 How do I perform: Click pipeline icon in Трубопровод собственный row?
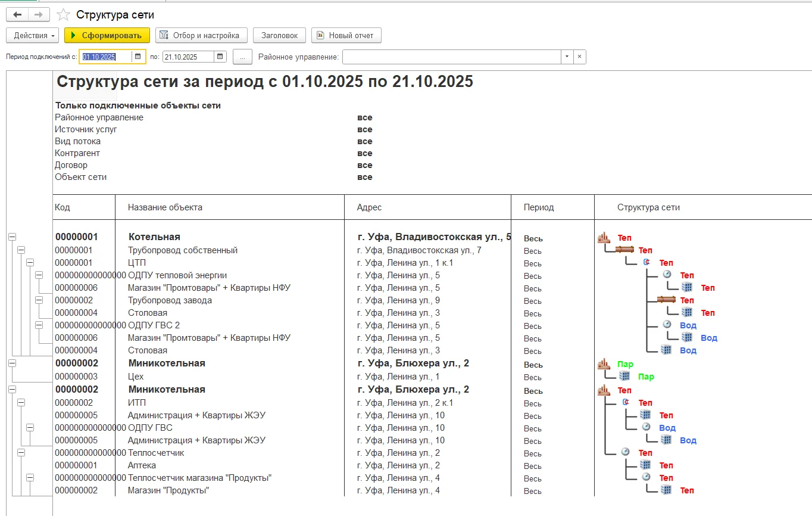(x=624, y=250)
